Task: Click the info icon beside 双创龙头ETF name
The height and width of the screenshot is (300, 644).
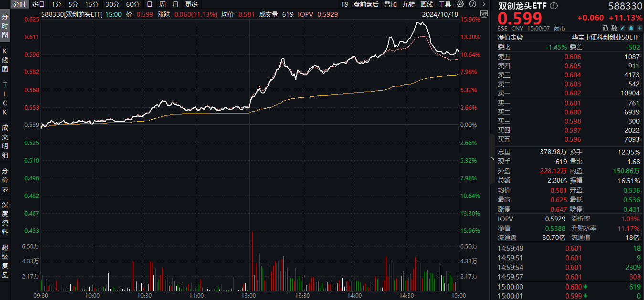Action: 554,5
